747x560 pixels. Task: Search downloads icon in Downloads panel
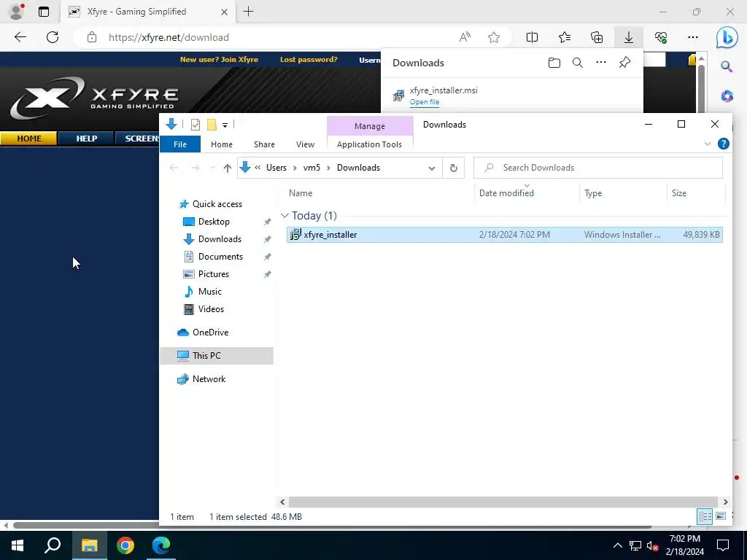click(578, 63)
